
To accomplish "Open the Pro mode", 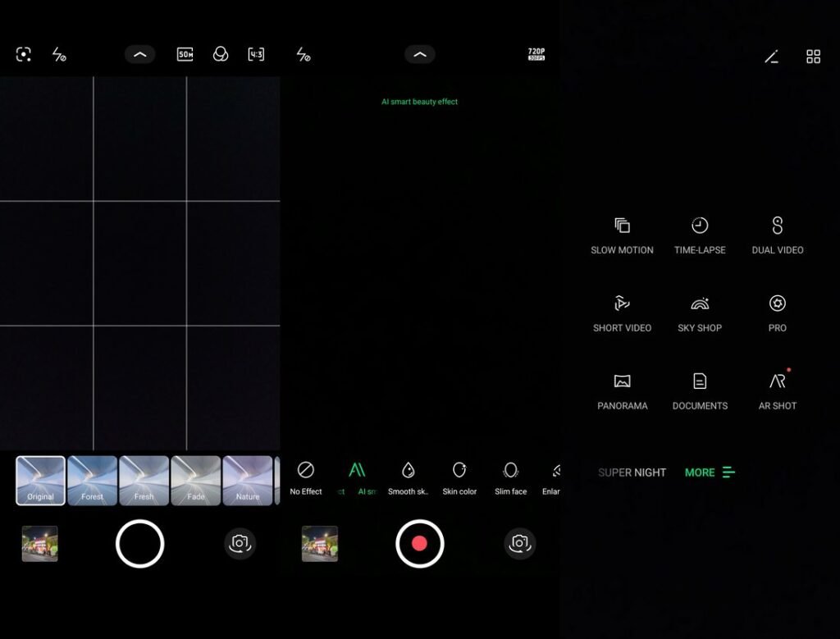I will click(778, 313).
